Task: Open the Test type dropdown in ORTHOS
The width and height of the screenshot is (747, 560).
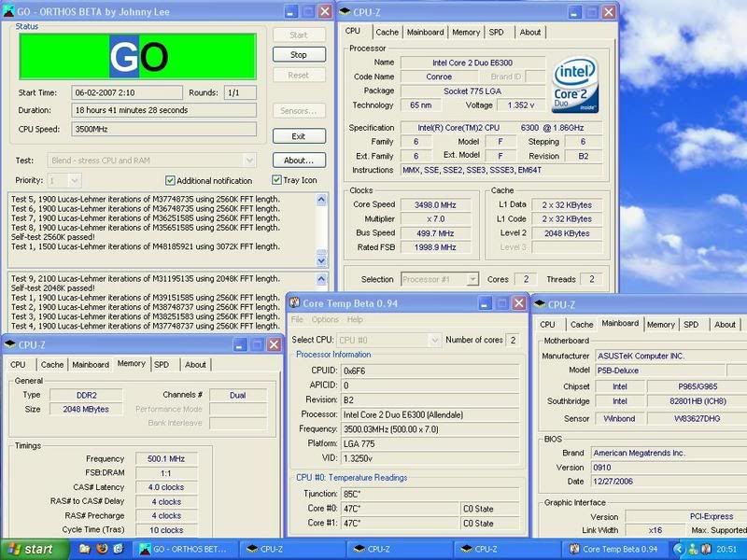Action: point(249,161)
